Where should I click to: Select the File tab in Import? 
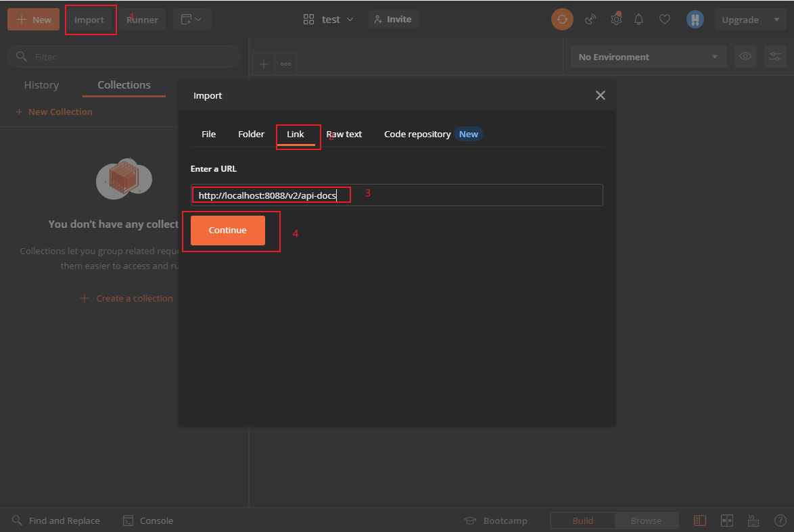coord(208,134)
